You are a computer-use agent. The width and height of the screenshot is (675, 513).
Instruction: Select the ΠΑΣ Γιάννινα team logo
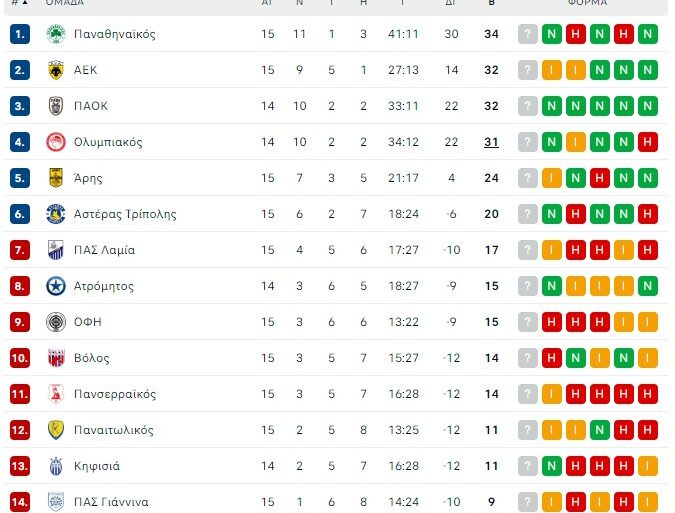(x=55, y=502)
